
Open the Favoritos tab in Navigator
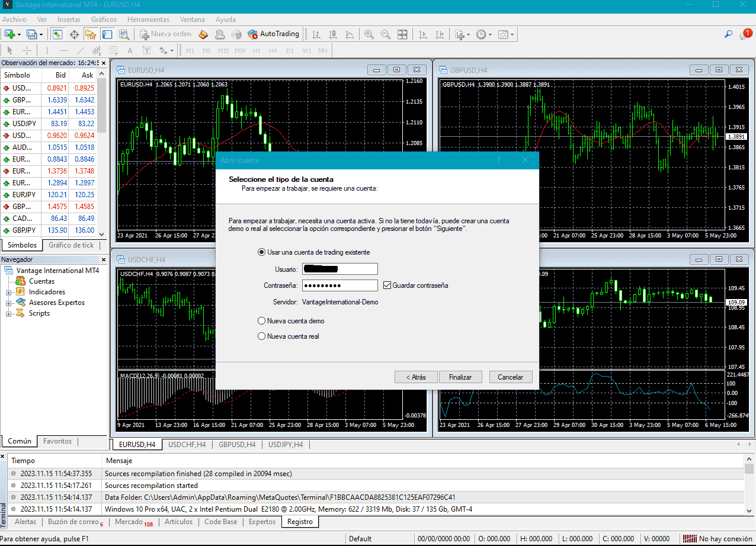point(57,441)
